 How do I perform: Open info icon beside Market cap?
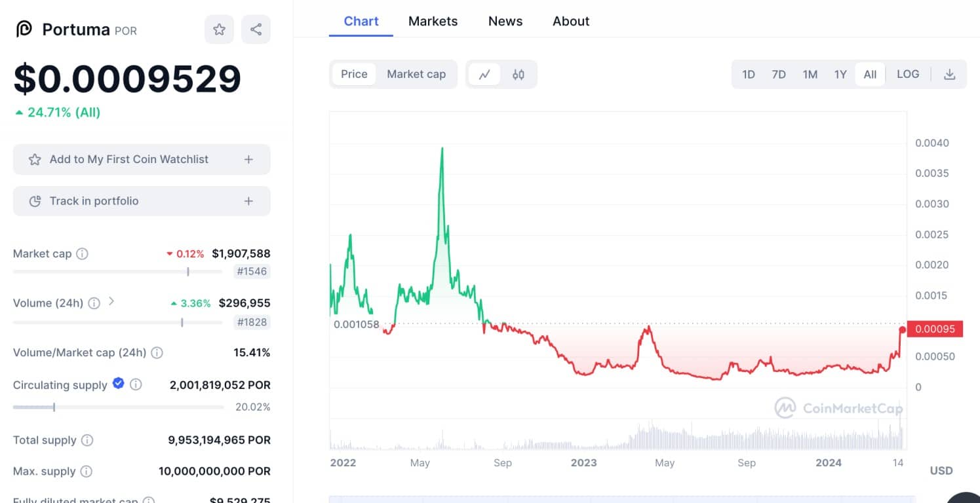coord(83,253)
